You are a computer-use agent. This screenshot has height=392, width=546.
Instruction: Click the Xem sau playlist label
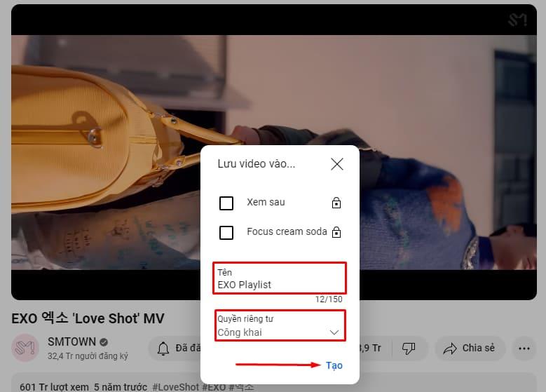[266, 202]
